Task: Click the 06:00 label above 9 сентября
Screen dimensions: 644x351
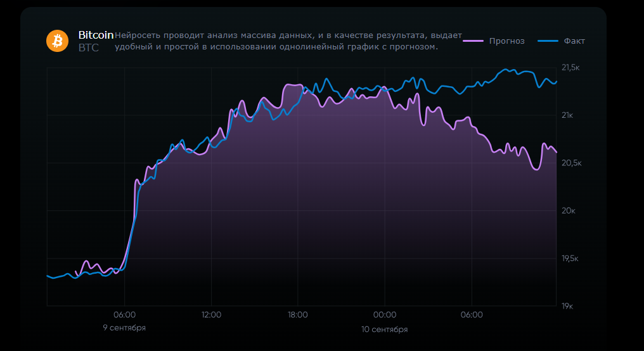Action: coord(124,315)
